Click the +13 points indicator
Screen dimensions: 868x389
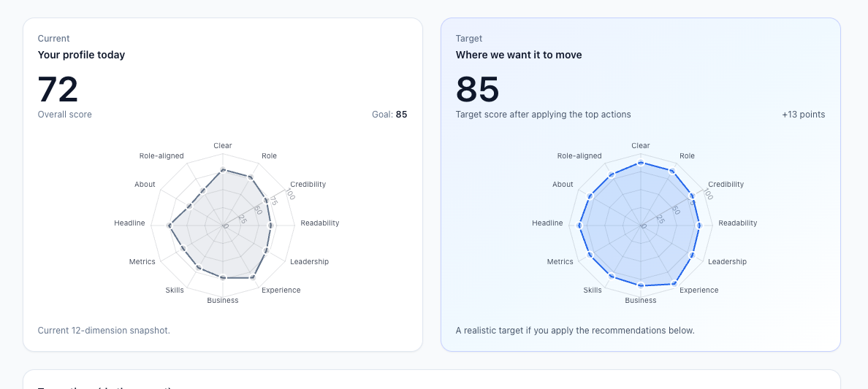click(x=803, y=115)
